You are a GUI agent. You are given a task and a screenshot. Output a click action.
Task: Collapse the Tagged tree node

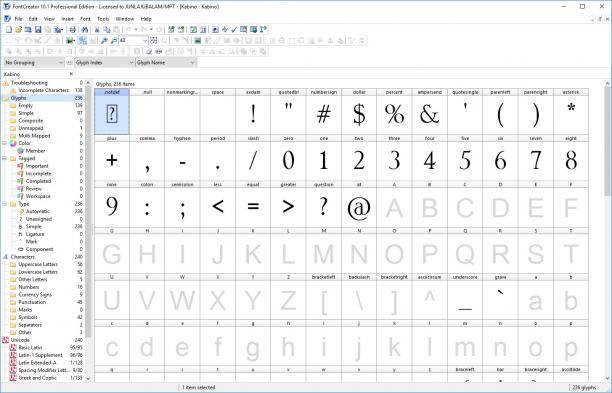click(5, 158)
